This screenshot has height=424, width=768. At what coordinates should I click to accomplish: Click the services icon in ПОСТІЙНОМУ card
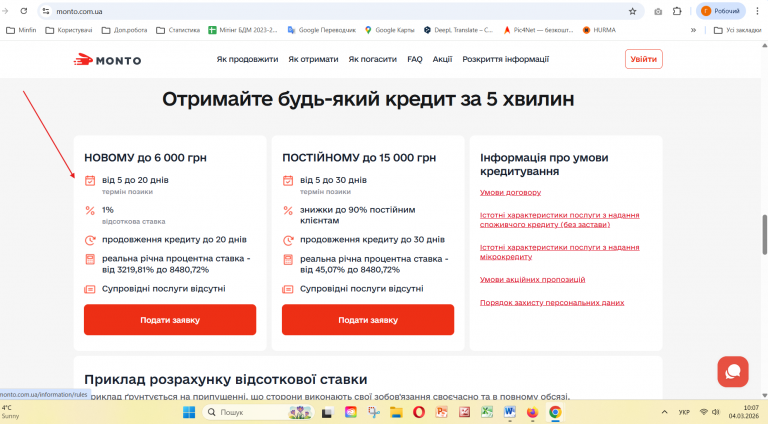click(288, 289)
